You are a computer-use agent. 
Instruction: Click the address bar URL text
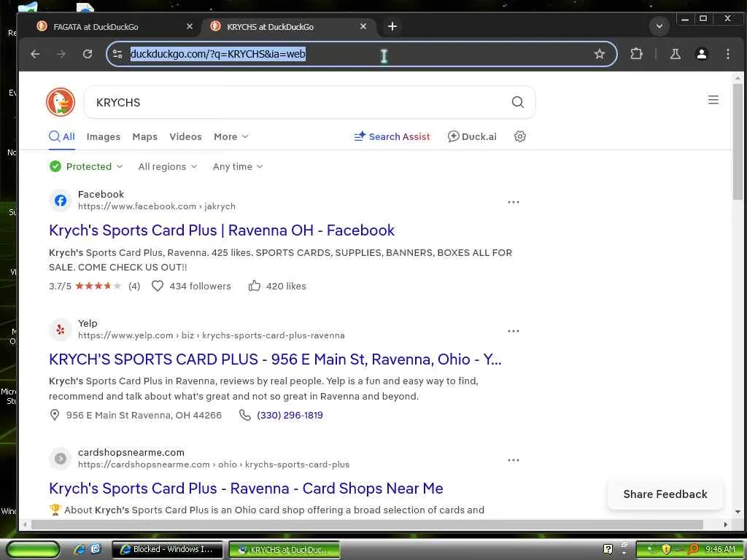pyautogui.click(x=217, y=54)
